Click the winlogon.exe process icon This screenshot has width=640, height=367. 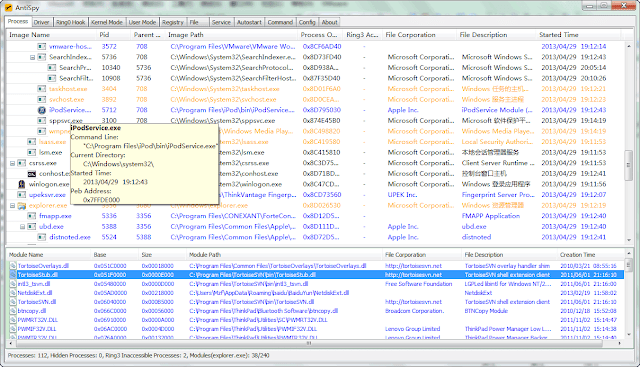click(22, 184)
